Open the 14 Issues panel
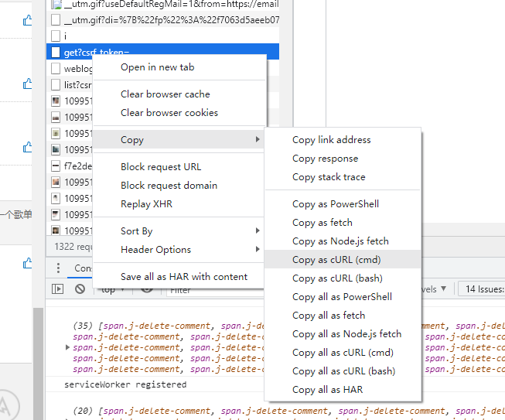505x420 pixels. [x=482, y=289]
